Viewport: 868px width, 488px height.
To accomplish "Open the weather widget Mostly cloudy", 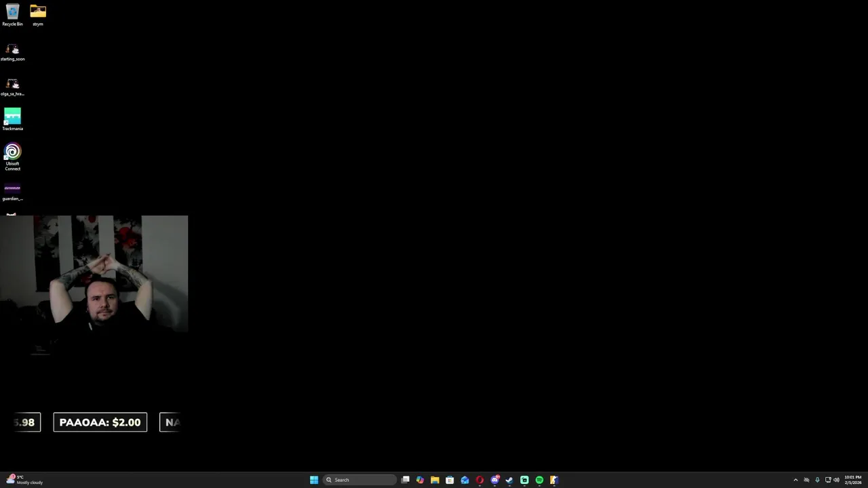I will (x=24, y=480).
